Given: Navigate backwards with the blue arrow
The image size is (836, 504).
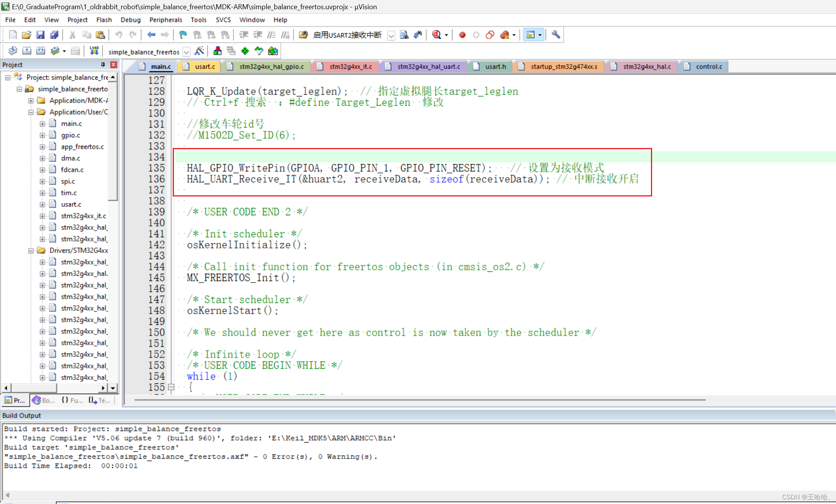Looking at the screenshot, I should pyautogui.click(x=151, y=35).
